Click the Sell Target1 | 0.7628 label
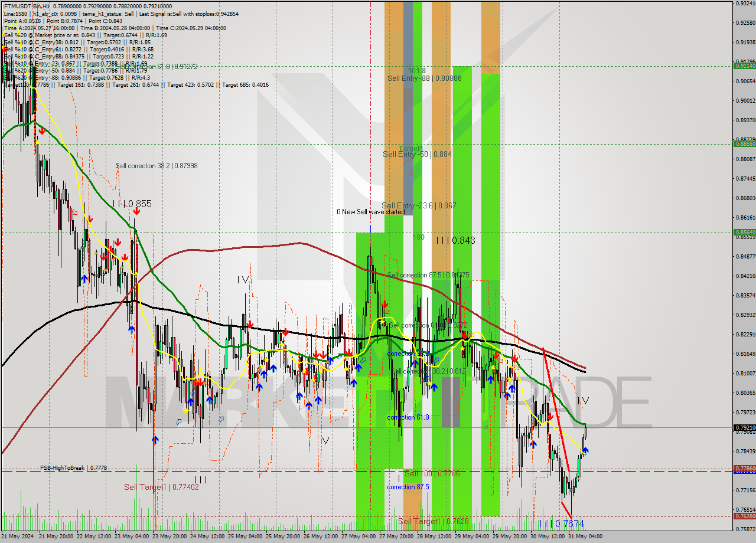 coord(434,521)
